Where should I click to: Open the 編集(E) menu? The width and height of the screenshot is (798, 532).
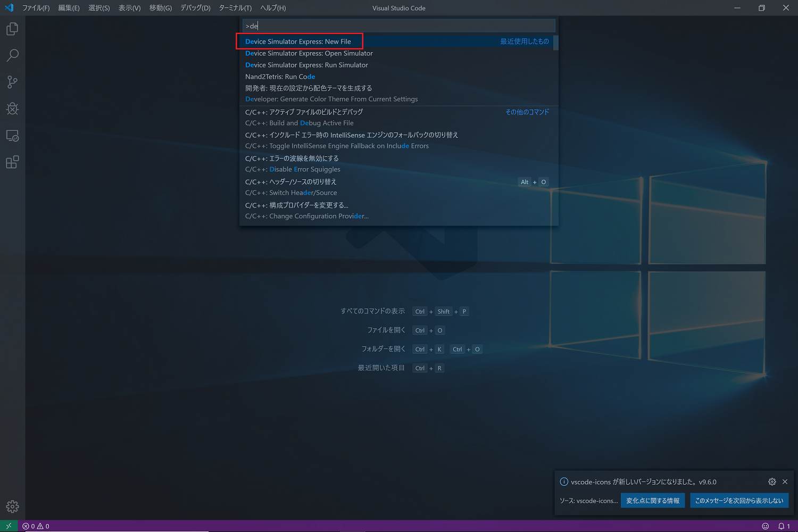point(69,8)
